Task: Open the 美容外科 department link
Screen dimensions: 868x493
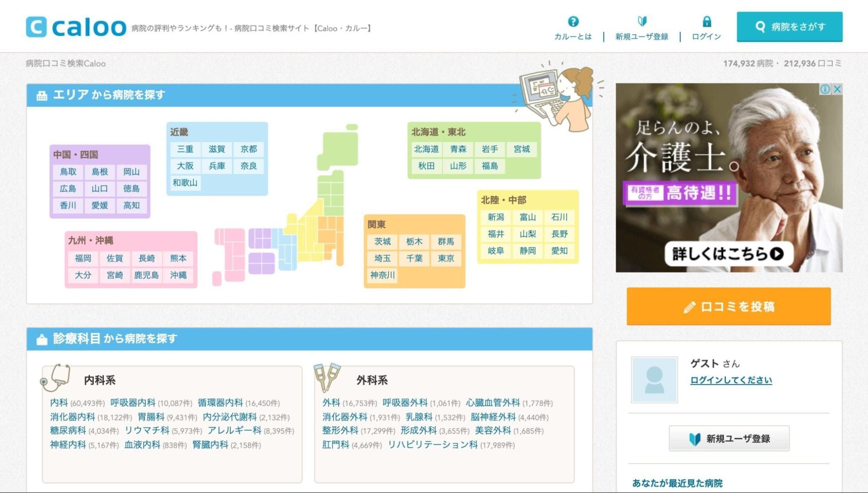Action: (493, 430)
